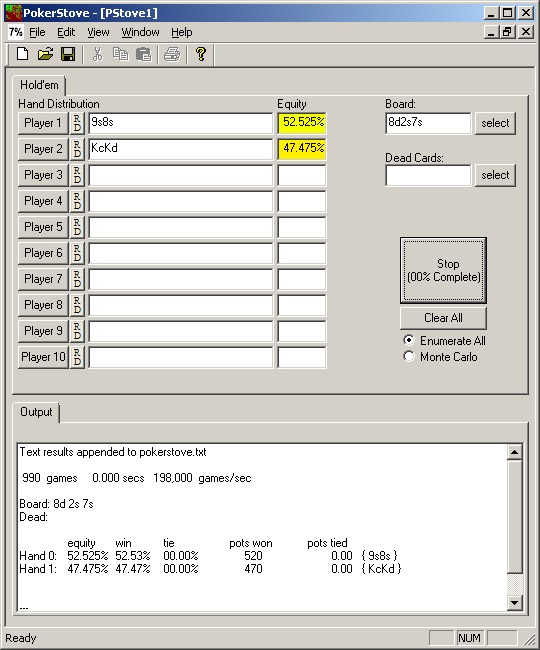Screen dimensions: 540x650
Task: Click the empty Dead Cards input field
Action: click(428, 175)
